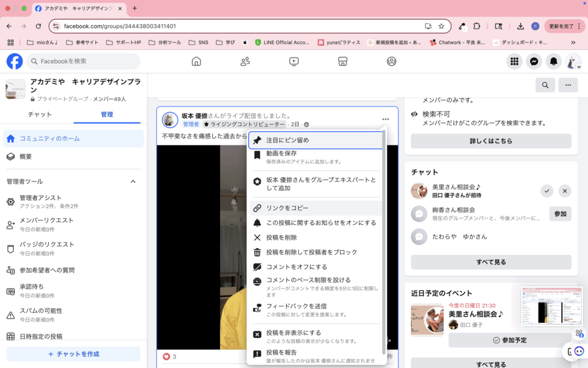Open the Facebook home feed icon
The height and width of the screenshot is (368, 588).
click(196, 61)
